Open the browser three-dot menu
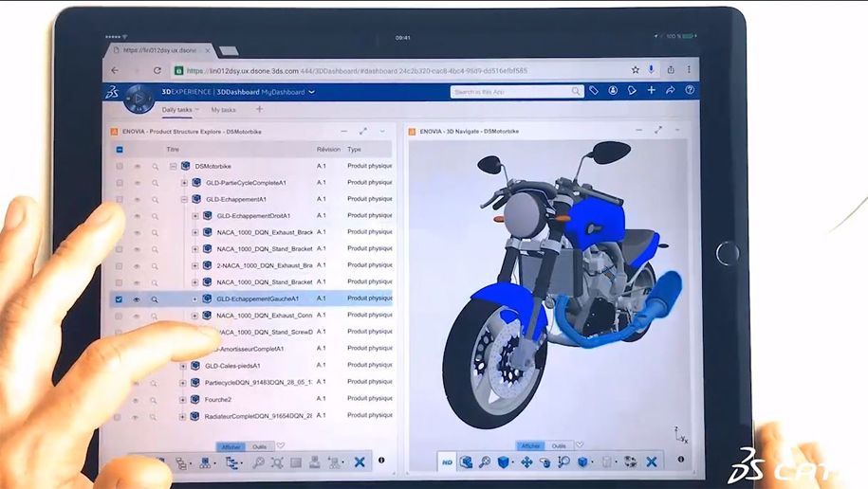Image resolution: width=868 pixels, height=489 pixels. coord(689,69)
